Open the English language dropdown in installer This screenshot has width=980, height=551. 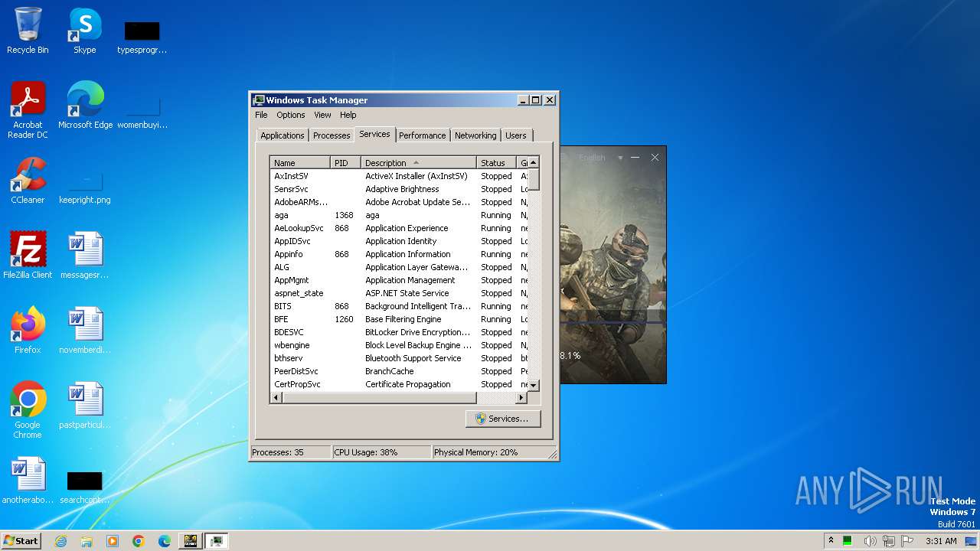coord(600,158)
